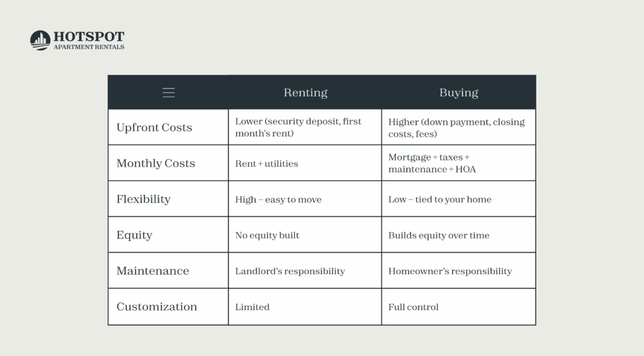The width and height of the screenshot is (644, 356).
Task: Click the Hotspot building logo icon
Action: (x=40, y=40)
